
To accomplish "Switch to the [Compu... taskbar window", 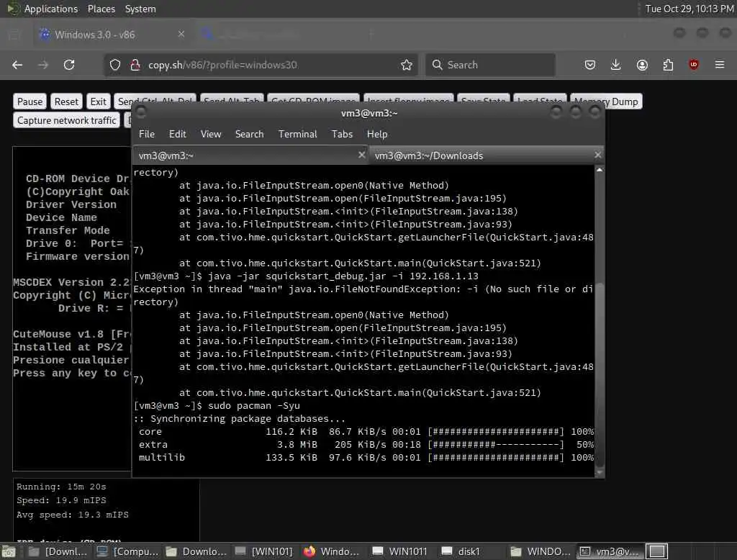I will 127,551.
